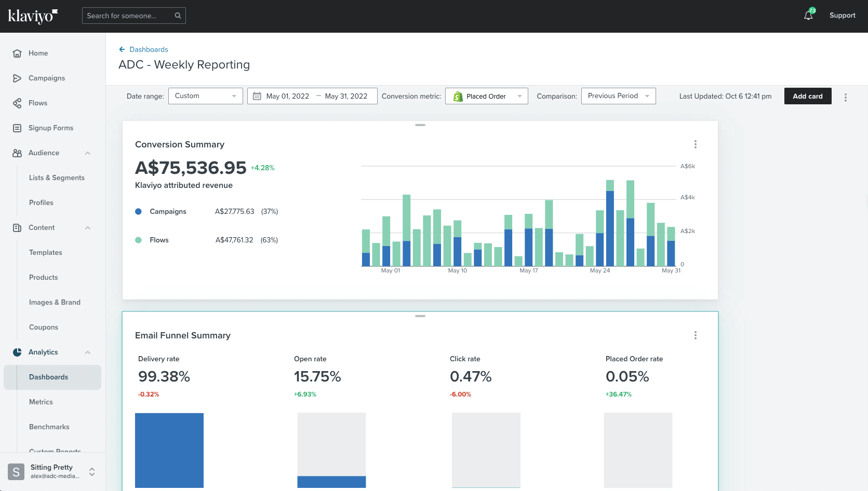Grab Email Funnel Summary drag handle
Image resolution: width=868 pixels, height=491 pixels.
420,316
